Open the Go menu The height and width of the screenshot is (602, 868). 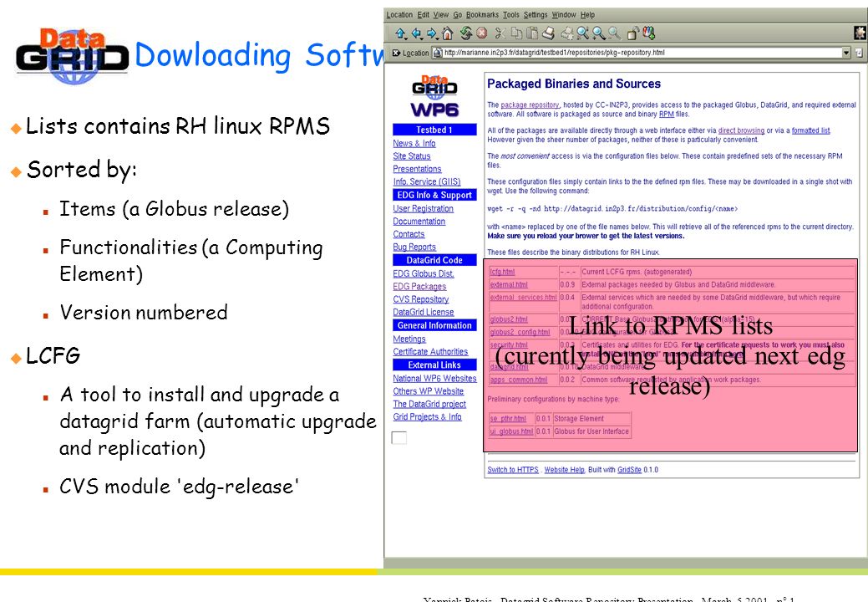(457, 15)
